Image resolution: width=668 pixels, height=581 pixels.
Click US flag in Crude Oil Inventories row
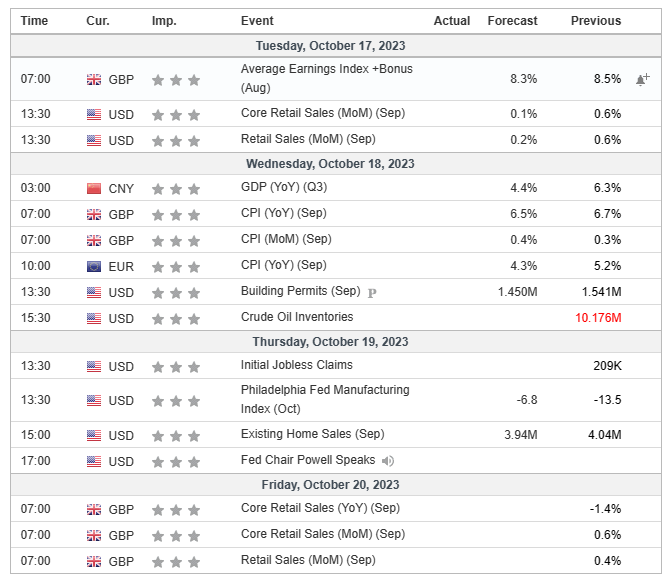coord(94,318)
